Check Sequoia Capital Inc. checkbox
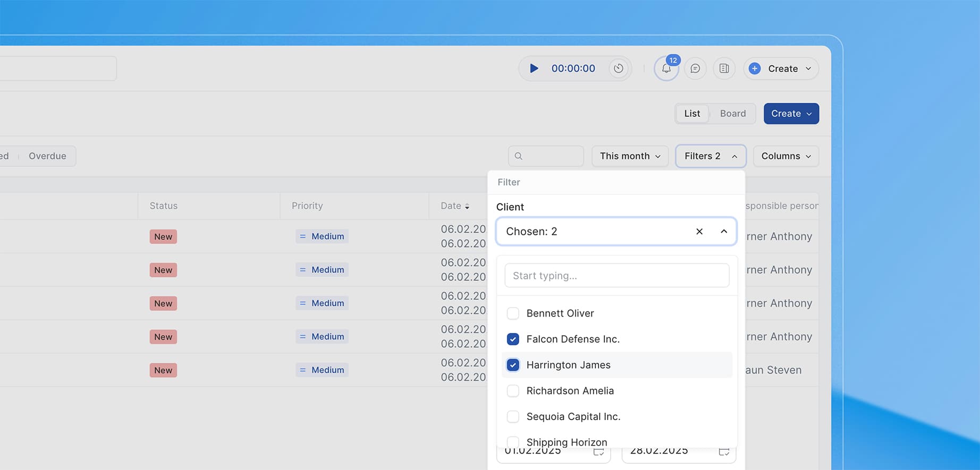Viewport: 980px width, 470px height. pos(513,417)
